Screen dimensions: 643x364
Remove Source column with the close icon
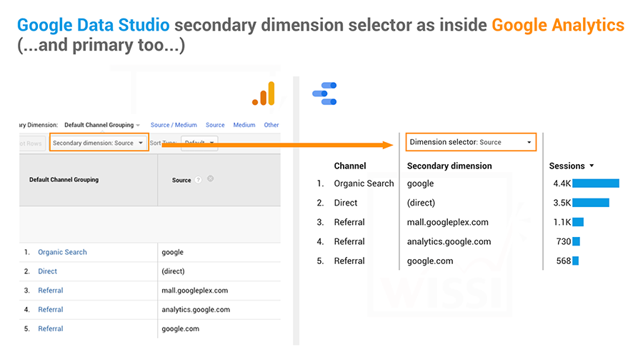210,178
